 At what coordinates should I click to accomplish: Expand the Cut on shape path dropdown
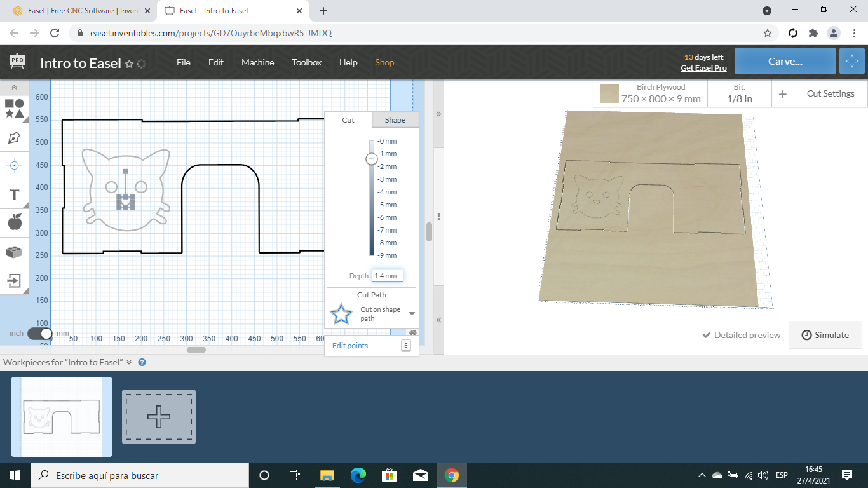point(412,314)
